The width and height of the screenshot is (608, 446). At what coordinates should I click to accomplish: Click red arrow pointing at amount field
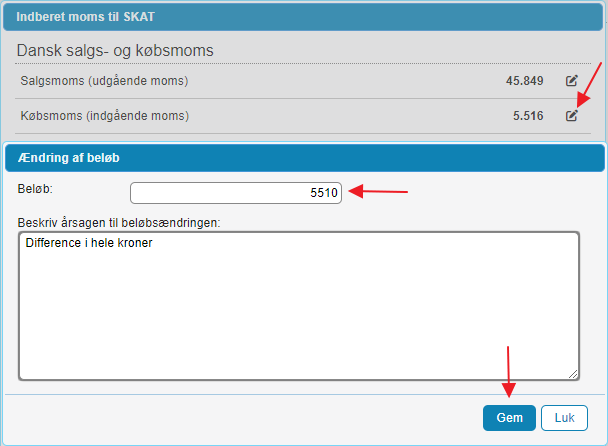pyautogui.click(x=378, y=191)
